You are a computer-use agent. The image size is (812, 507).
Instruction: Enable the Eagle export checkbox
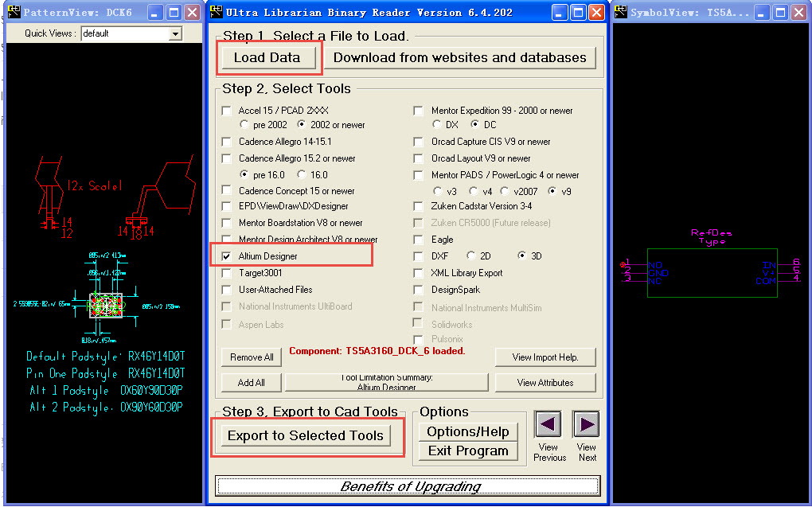pos(419,240)
